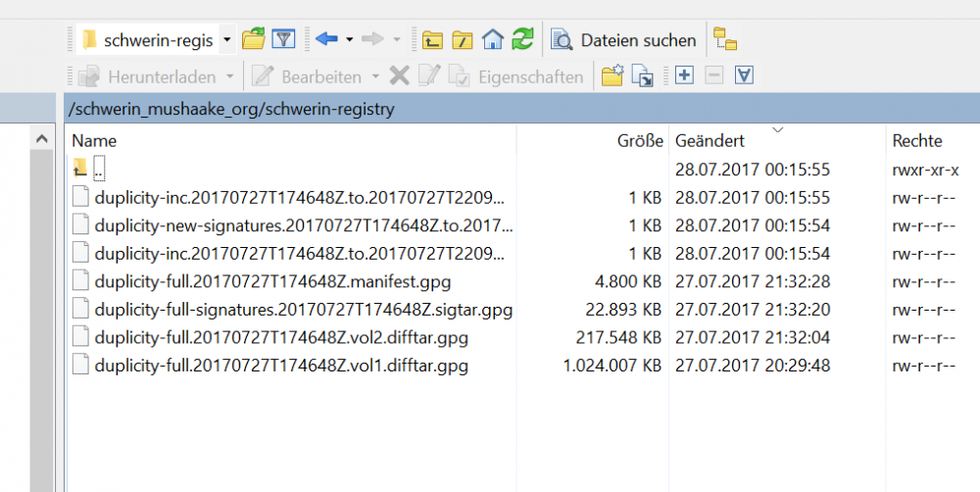The width and height of the screenshot is (980, 492).
Task: Open the back-history dropdown arrow
Action: coord(350,39)
